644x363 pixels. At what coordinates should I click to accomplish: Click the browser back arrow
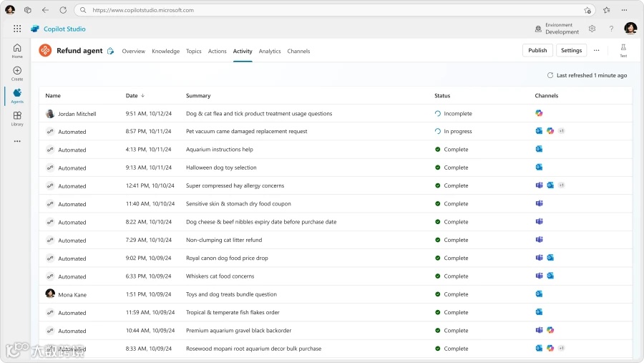pyautogui.click(x=45, y=10)
